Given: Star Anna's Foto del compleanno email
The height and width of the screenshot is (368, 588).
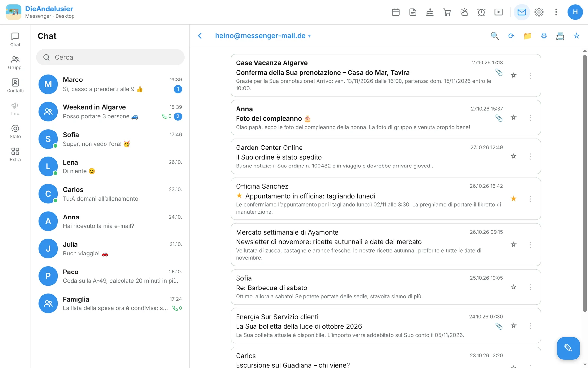Looking at the screenshot, I should click(514, 117).
